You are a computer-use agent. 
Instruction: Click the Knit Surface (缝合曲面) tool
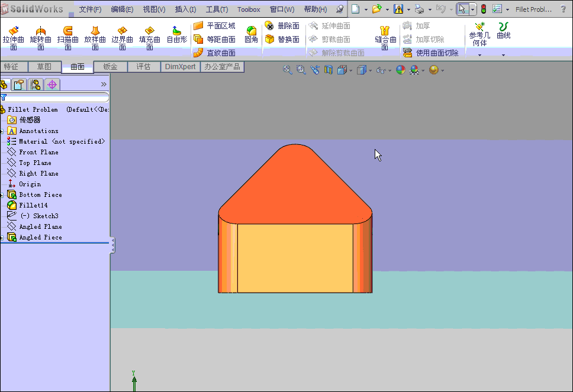[385, 38]
